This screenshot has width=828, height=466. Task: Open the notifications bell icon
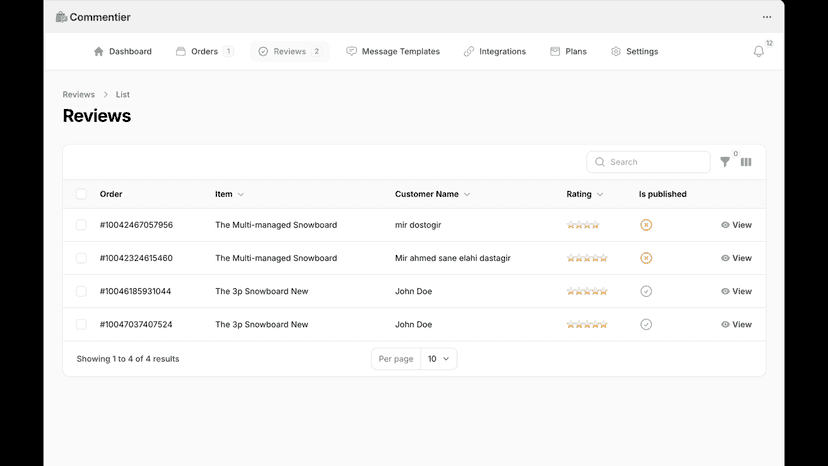coord(758,51)
